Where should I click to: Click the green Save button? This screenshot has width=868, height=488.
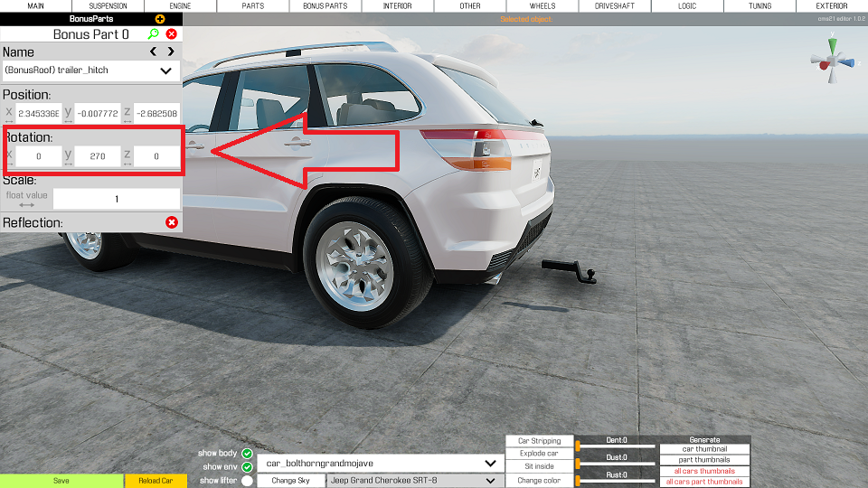tap(61, 481)
